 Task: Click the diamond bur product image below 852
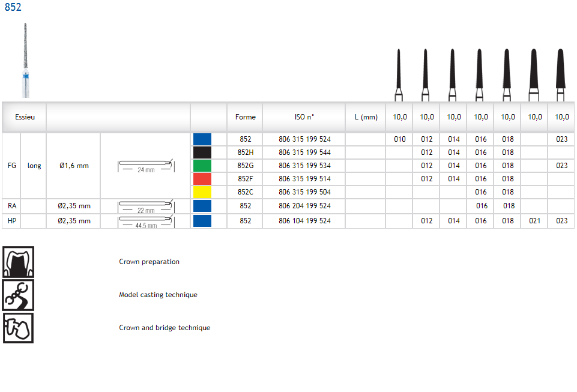(25, 60)
